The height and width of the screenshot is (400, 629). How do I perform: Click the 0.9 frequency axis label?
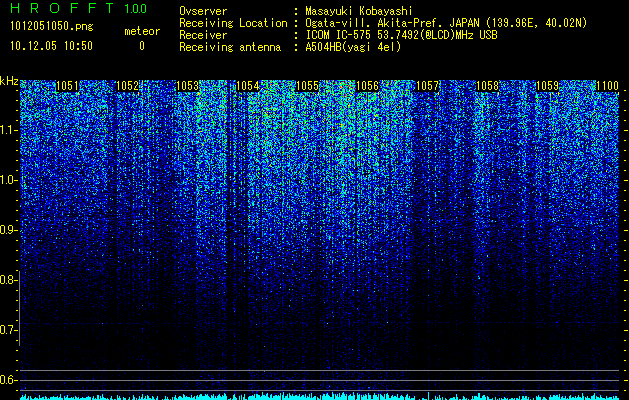pyautogui.click(x=6, y=230)
